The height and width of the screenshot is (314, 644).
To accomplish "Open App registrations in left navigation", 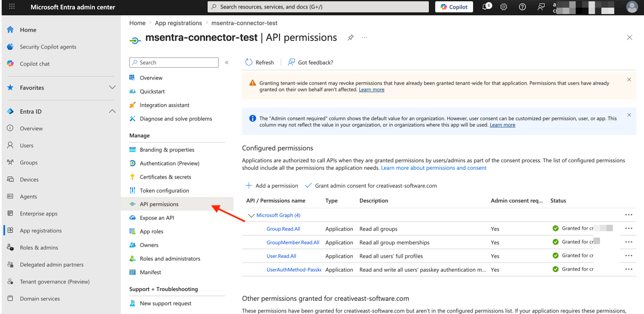I will tap(41, 231).
